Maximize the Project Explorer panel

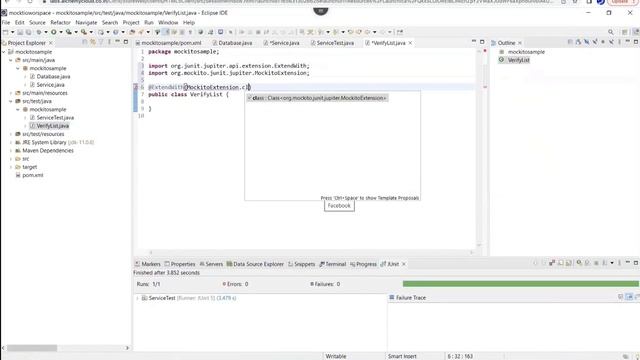pyautogui.click(x=126, y=42)
